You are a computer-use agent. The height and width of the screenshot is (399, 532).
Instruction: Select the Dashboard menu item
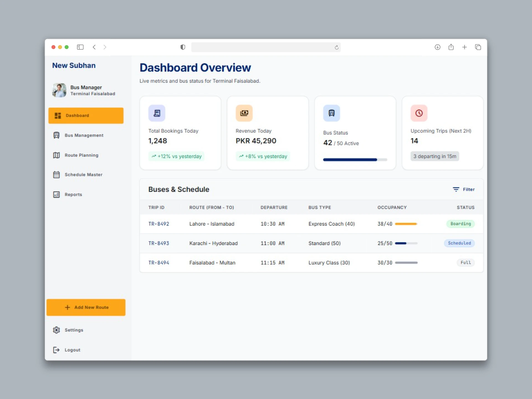86,116
